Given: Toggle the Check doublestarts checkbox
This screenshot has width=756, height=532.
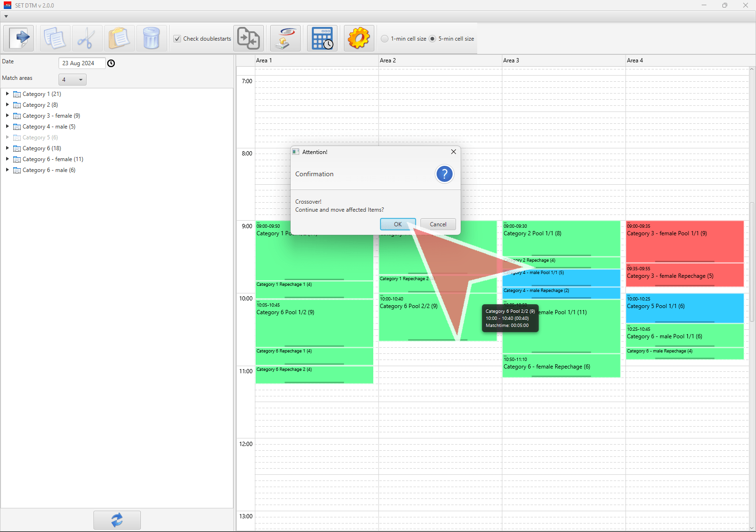Looking at the screenshot, I should [x=177, y=39].
